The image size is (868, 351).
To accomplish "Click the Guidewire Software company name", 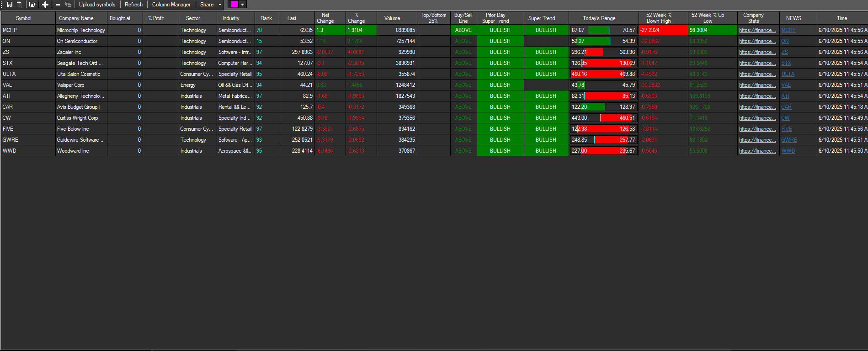I will click(x=80, y=140).
